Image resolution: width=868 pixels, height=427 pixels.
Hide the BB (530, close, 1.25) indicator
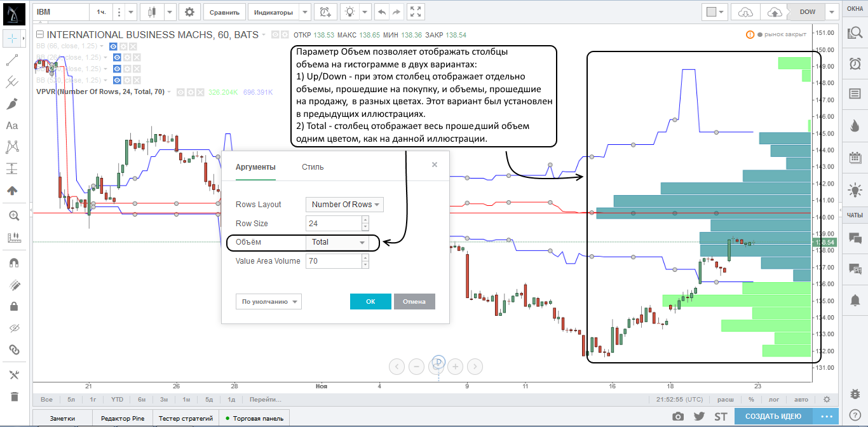(x=116, y=80)
